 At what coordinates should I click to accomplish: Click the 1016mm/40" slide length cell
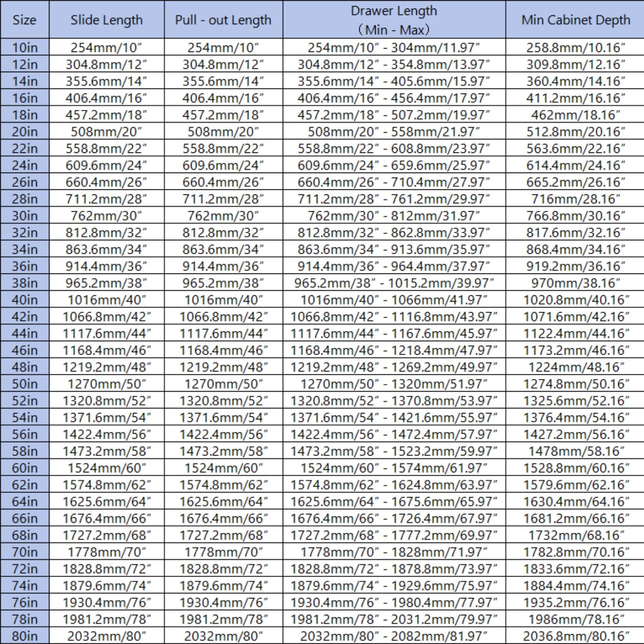(106, 300)
